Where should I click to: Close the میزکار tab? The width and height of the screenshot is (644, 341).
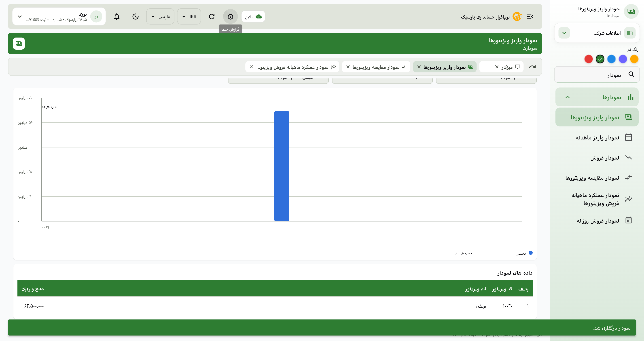click(497, 67)
